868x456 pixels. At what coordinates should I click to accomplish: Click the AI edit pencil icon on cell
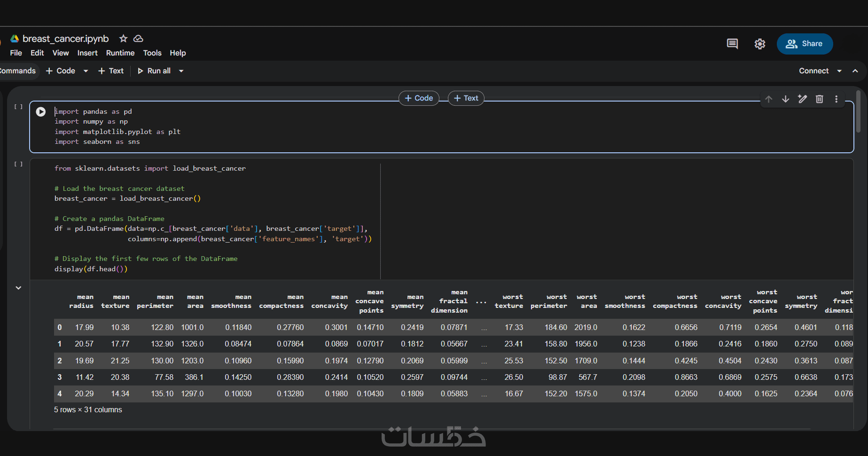coord(803,99)
